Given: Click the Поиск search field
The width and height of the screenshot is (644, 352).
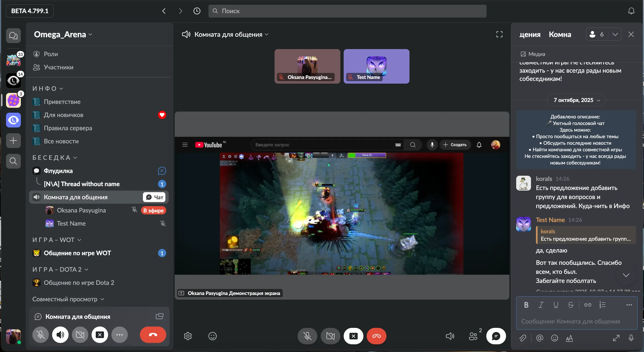Looking at the screenshot, I should 347,11.
